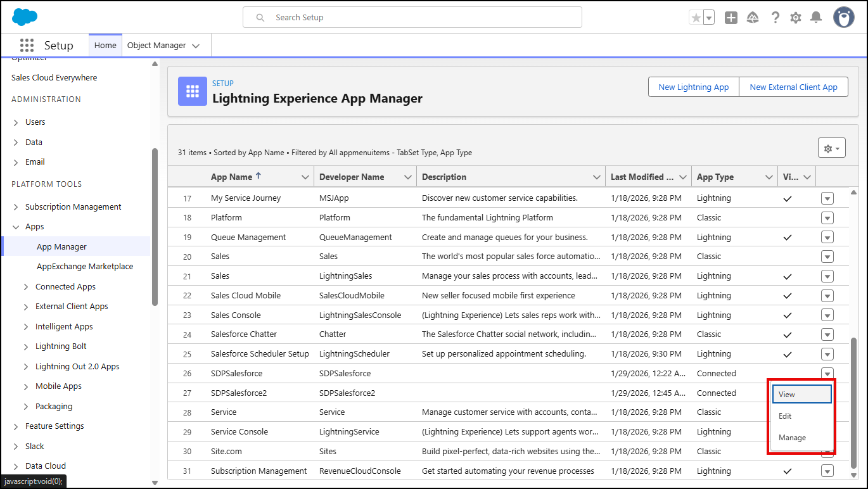Viewport: 868px width, 489px height.
Task: Click the Global Actions plus icon
Action: [731, 18]
